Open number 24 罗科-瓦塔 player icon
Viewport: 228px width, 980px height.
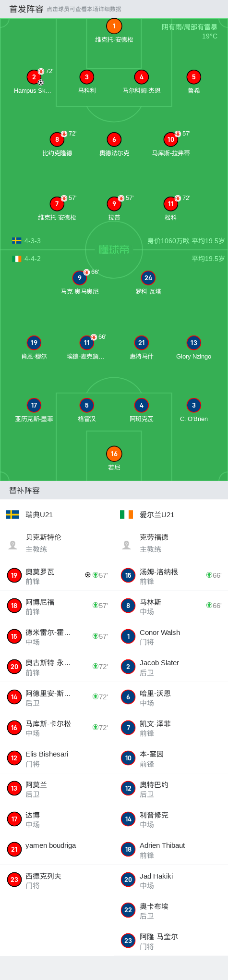(x=148, y=278)
